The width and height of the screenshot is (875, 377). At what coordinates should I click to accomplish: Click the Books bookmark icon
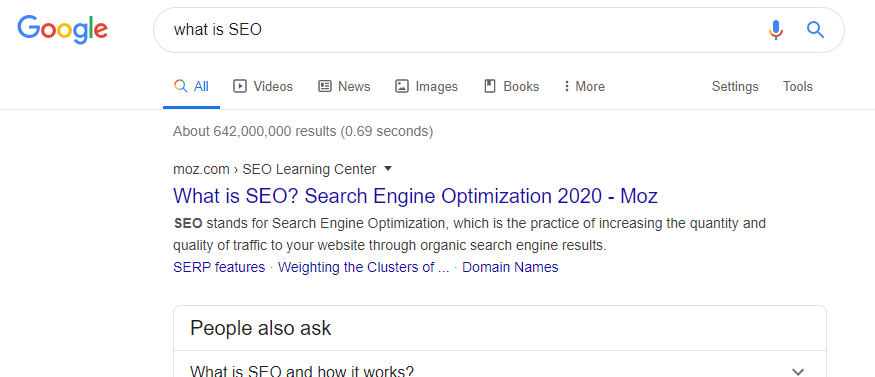coord(490,86)
